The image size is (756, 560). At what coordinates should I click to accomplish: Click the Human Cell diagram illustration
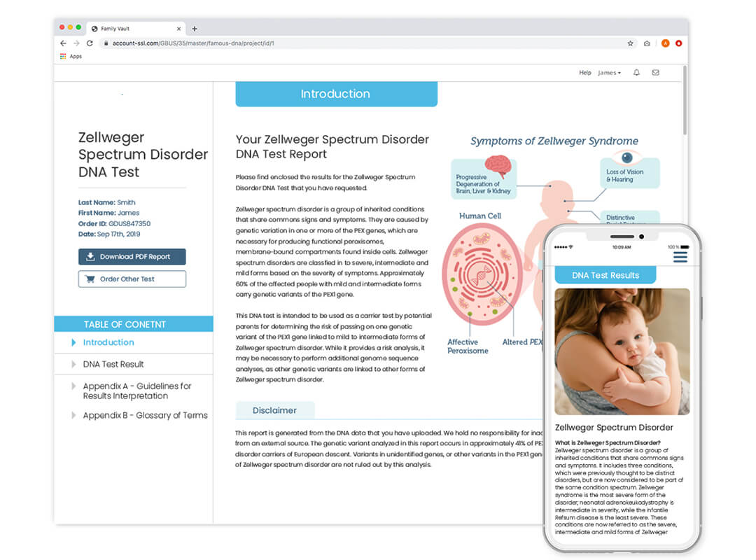(x=482, y=274)
